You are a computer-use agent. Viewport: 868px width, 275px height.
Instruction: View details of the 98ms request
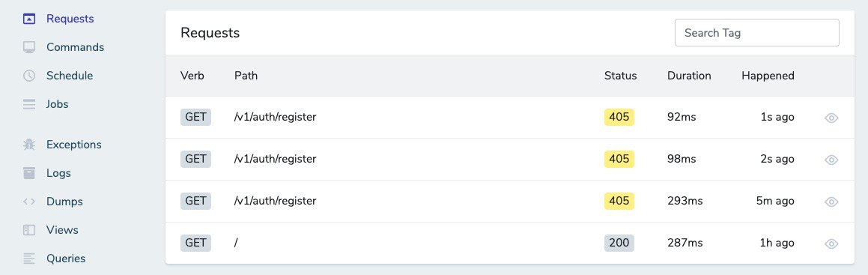(x=831, y=160)
